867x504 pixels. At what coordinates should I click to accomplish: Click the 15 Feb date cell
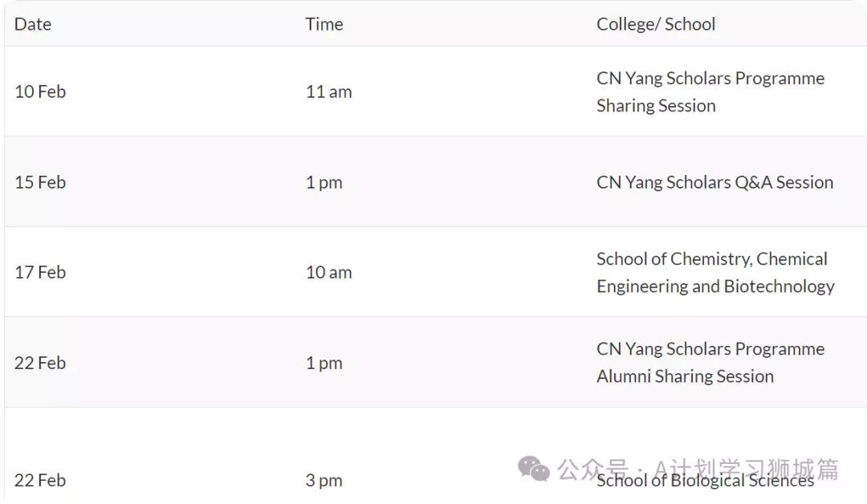(x=40, y=182)
